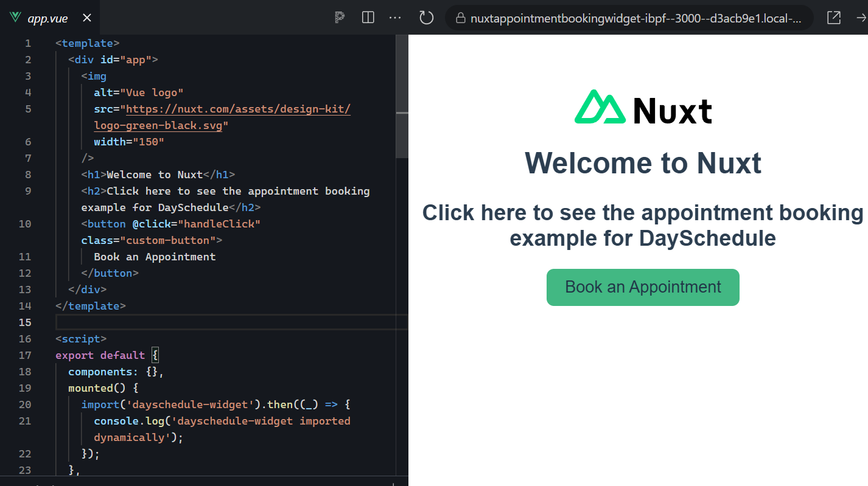Click the closing </template> tag

point(91,306)
